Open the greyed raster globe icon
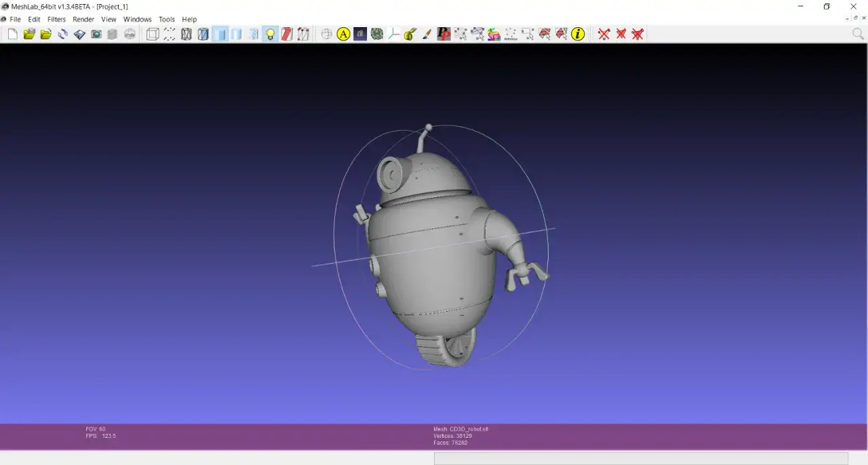The image size is (868, 465). coord(129,34)
